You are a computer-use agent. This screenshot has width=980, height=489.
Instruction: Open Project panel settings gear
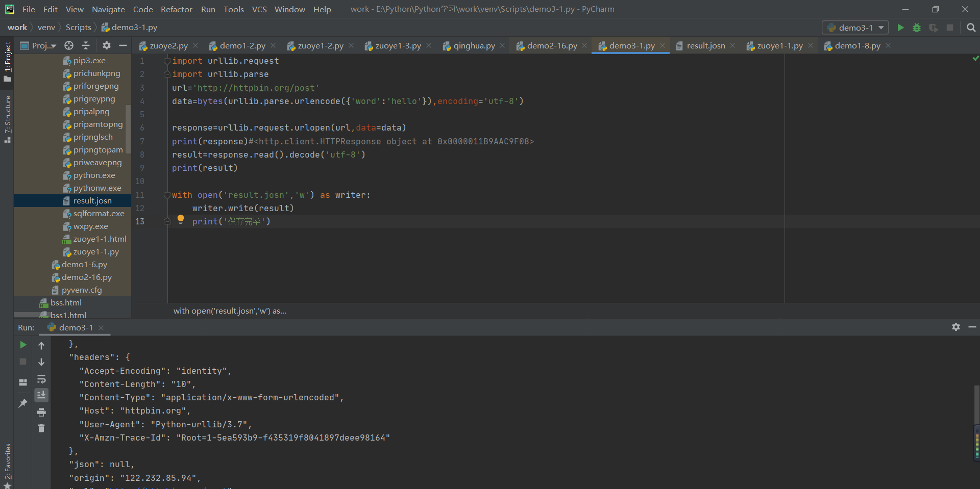(x=106, y=46)
